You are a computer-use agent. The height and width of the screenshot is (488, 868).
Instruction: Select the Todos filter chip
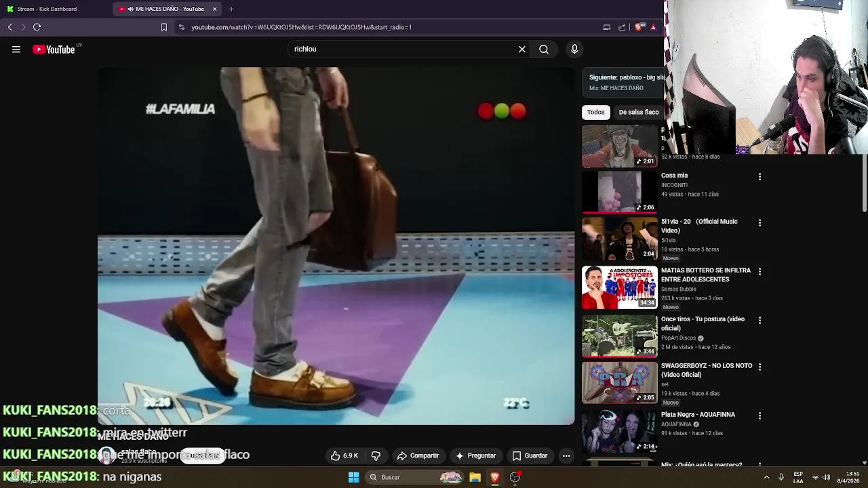[596, 112]
